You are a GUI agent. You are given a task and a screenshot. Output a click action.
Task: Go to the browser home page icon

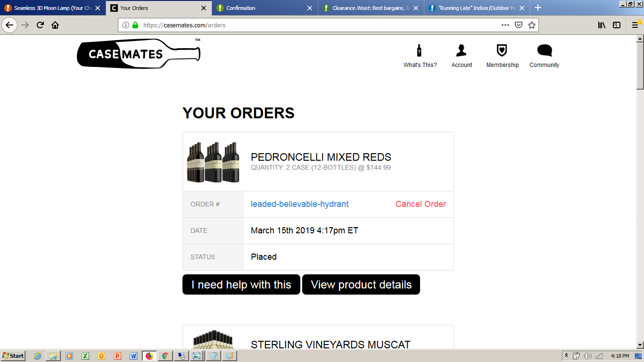tap(55, 25)
